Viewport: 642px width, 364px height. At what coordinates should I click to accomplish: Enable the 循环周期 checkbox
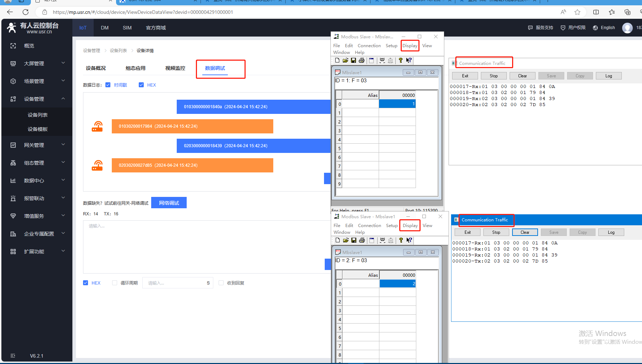(x=115, y=283)
